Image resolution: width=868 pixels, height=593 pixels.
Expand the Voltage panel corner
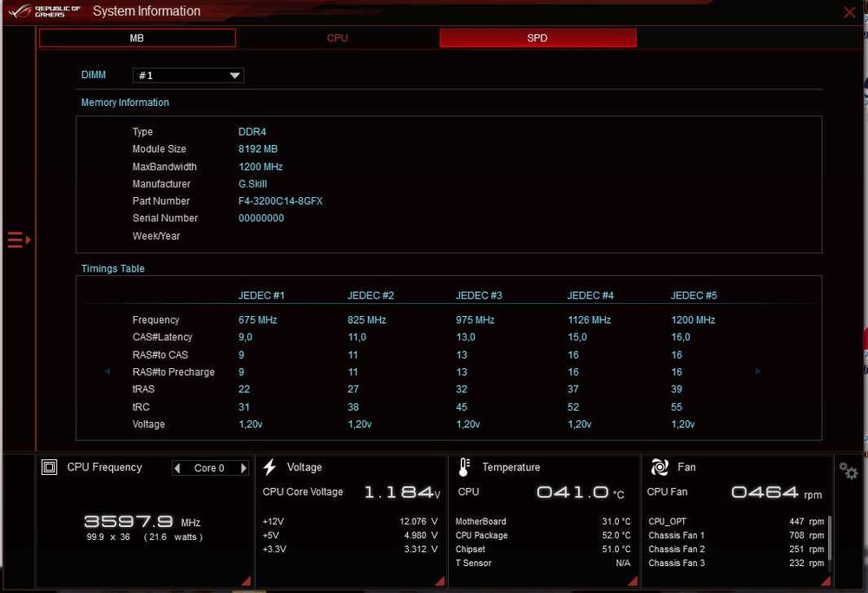440,581
